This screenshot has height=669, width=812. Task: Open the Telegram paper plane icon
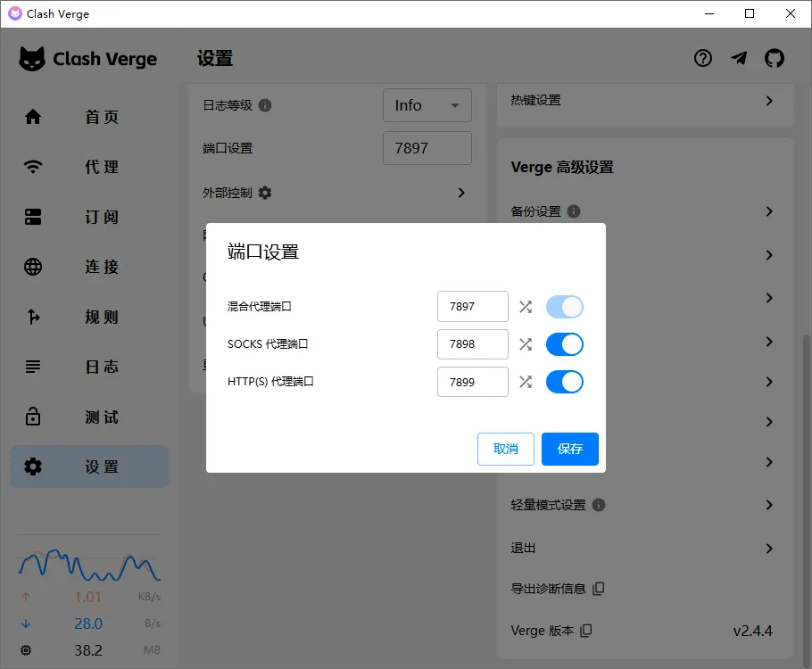point(739,58)
